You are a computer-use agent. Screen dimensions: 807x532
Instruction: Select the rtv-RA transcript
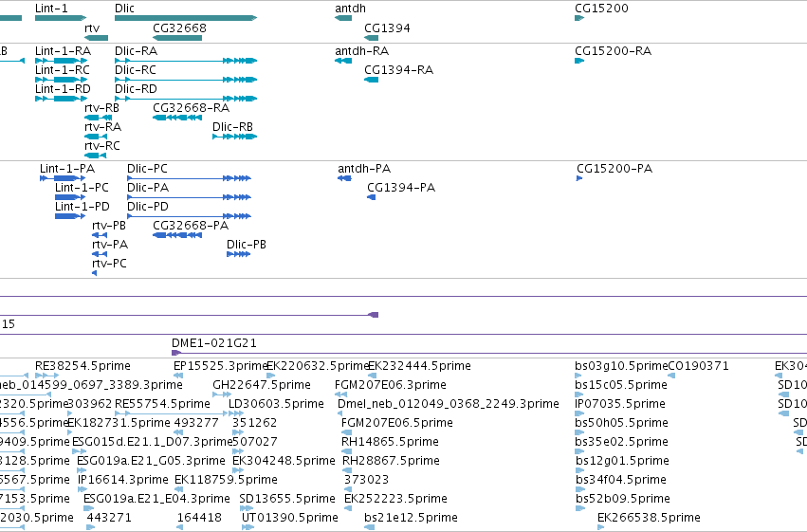click(x=96, y=137)
